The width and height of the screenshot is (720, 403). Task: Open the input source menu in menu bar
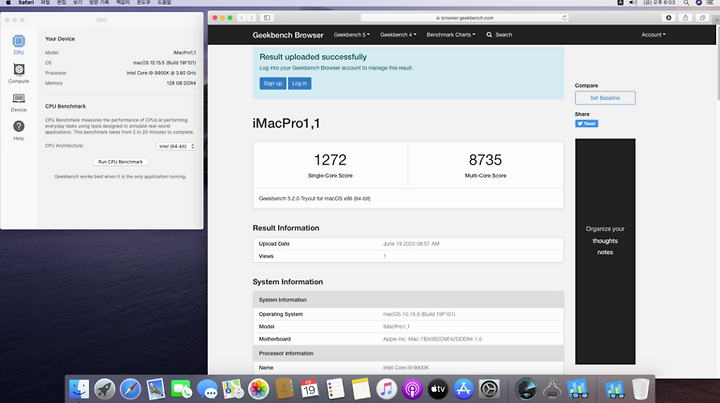[620, 3]
